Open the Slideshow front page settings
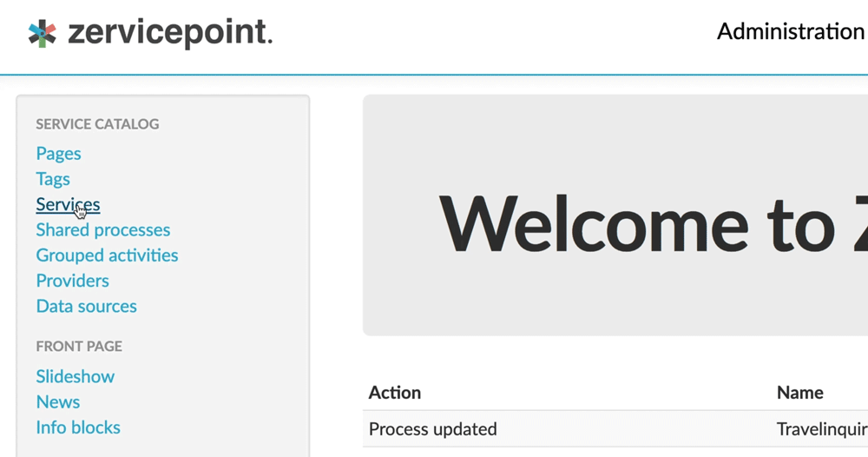 (x=75, y=376)
